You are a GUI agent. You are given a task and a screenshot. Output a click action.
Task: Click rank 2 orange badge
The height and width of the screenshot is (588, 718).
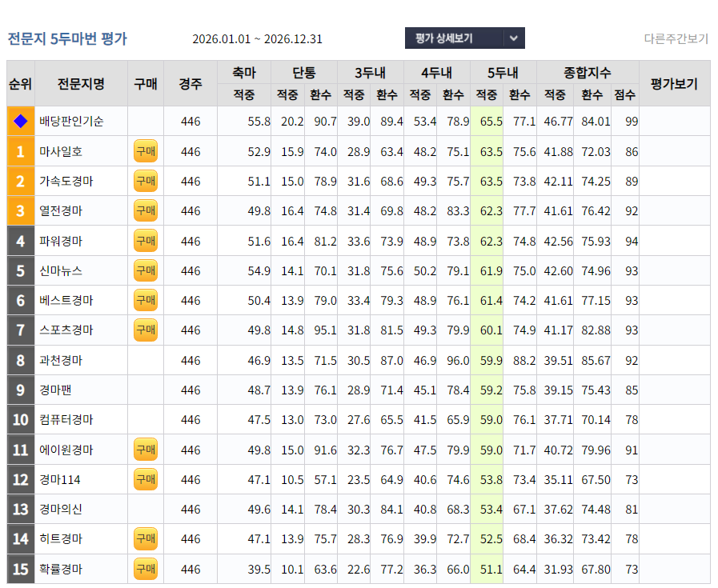coord(21,182)
